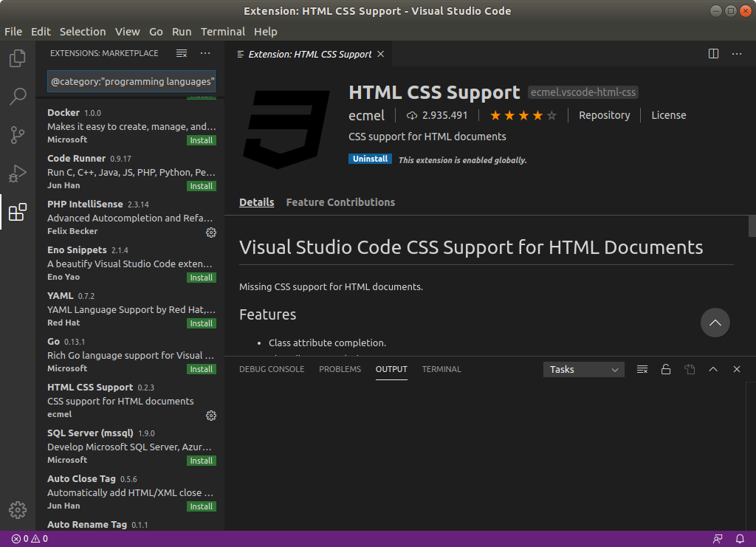Open the Extensions view icon
Viewport: 756px width, 547px height.
click(18, 212)
